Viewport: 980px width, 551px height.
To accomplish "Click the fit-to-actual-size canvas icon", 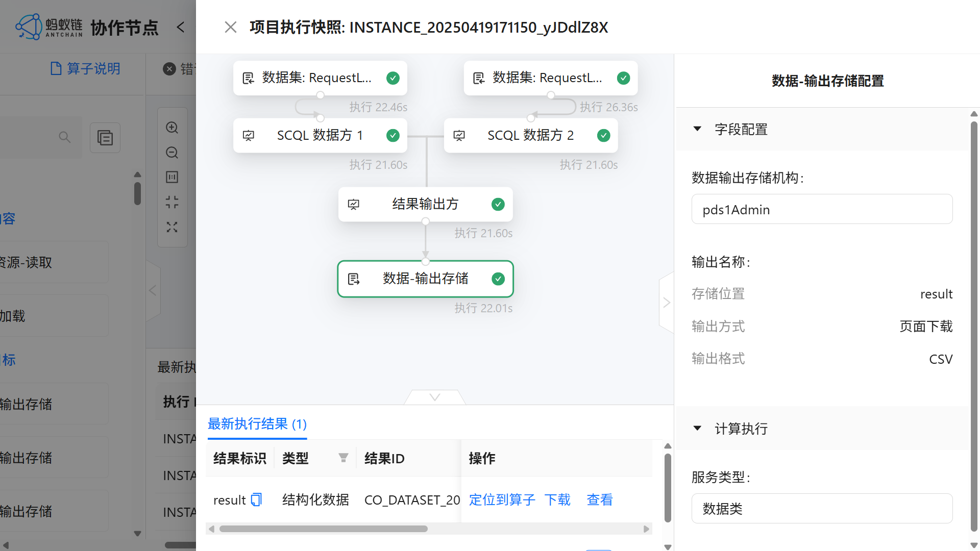I will (x=172, y=177).
